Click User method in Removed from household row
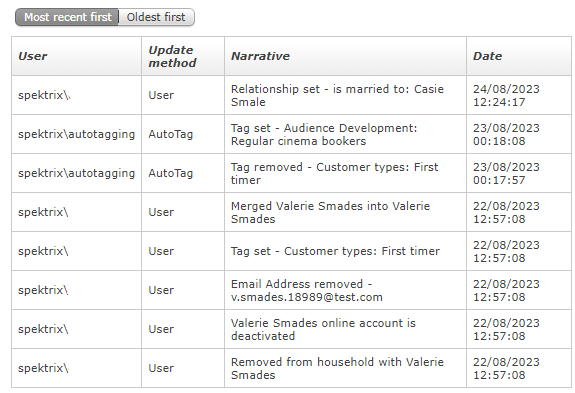This screenshot has width=575, height=393. [161, 368]
